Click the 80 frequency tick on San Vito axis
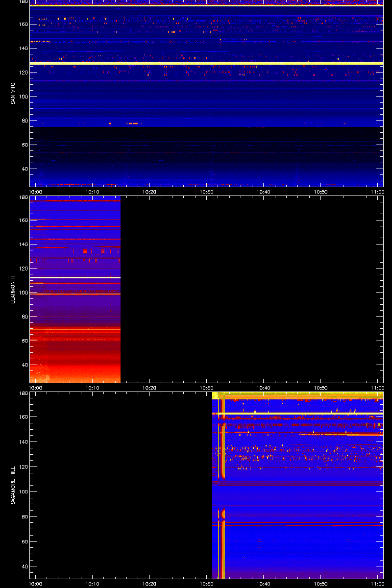 pos(24,121)
